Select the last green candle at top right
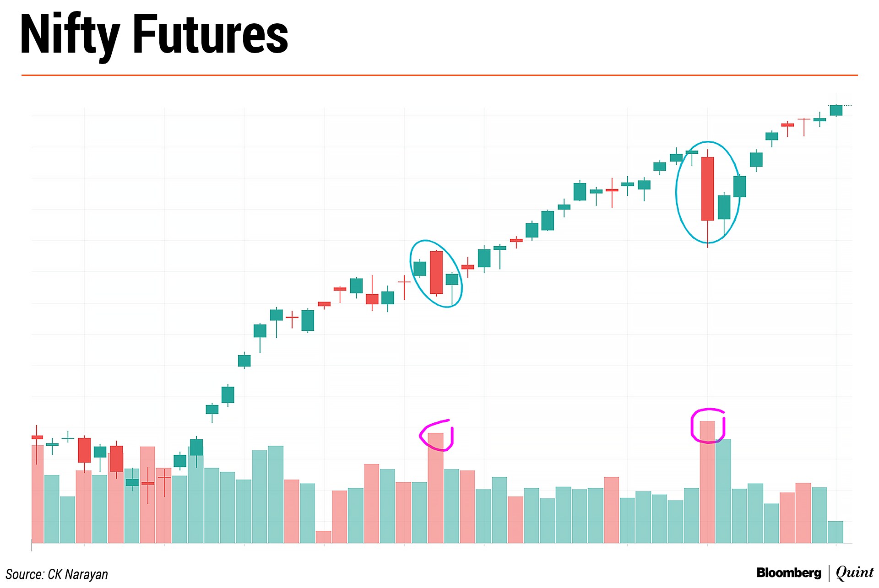879x588 pixels. (x=836, y=110)
